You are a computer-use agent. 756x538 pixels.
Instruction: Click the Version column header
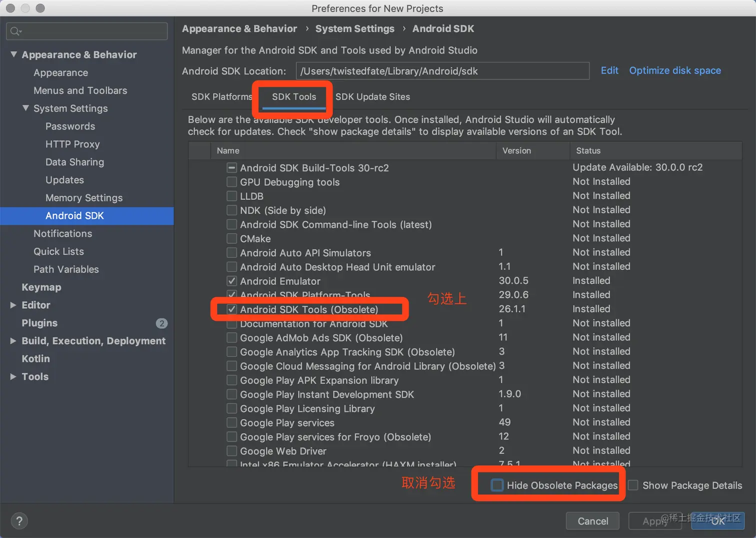tap(533, 150)
